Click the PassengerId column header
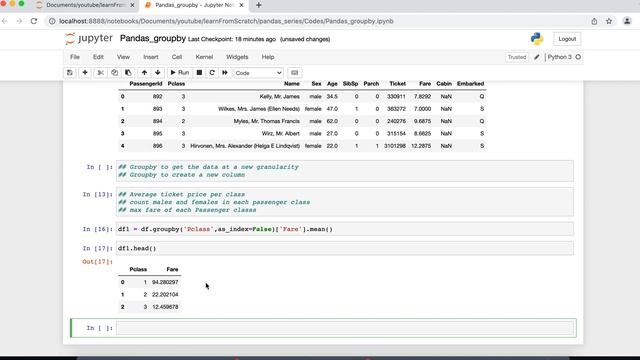Viewport: 640px width, 360px height. [146, 84]
